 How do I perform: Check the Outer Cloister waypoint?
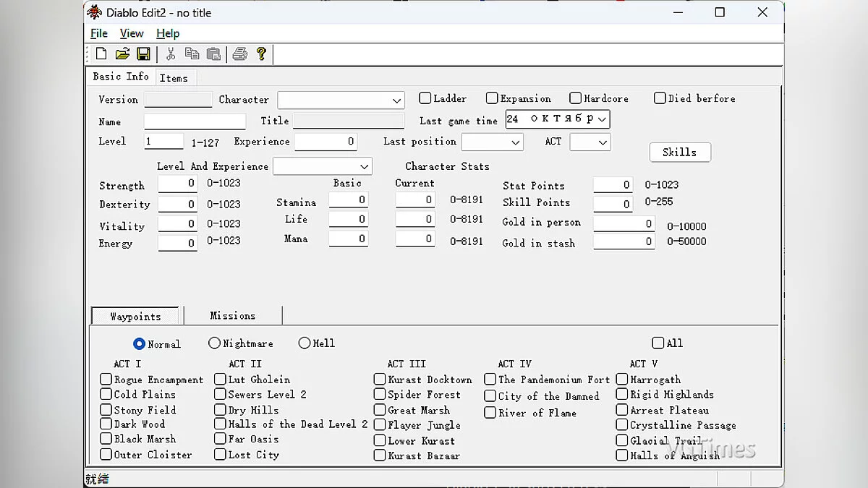click(106, 454)
